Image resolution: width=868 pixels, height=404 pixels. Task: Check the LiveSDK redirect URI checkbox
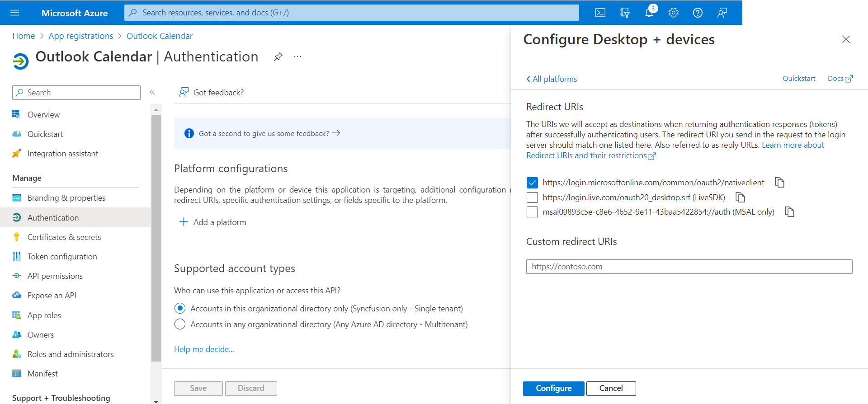coord(532,197)
